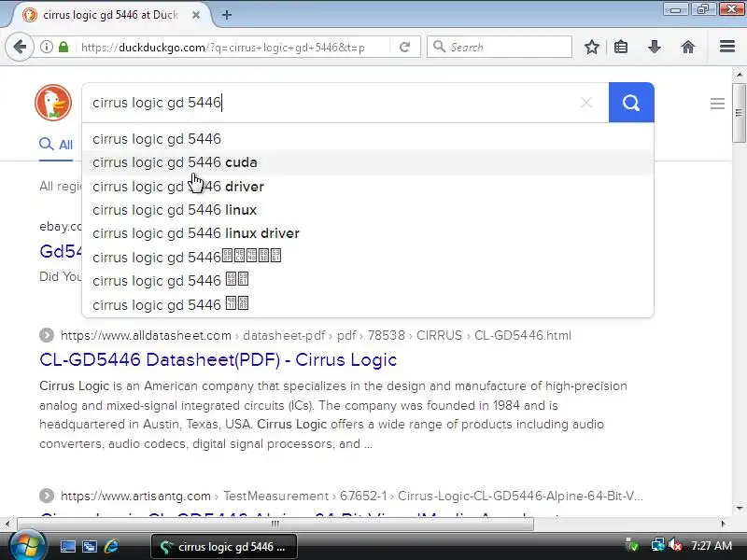Pick the first plain 'cirrus logic gd 5446' suggestion

tap(368, 138)
